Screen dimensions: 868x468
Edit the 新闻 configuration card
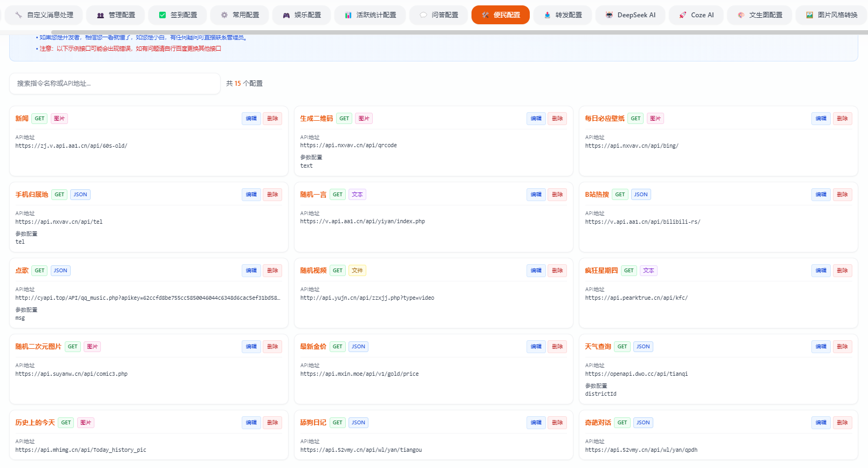[x=251, y=119]
